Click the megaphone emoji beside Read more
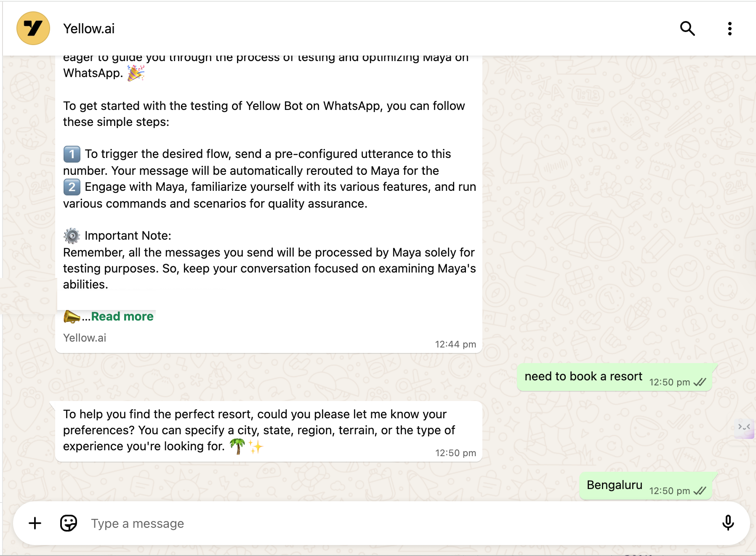This screenshot has height=556, width=756. 72,316
